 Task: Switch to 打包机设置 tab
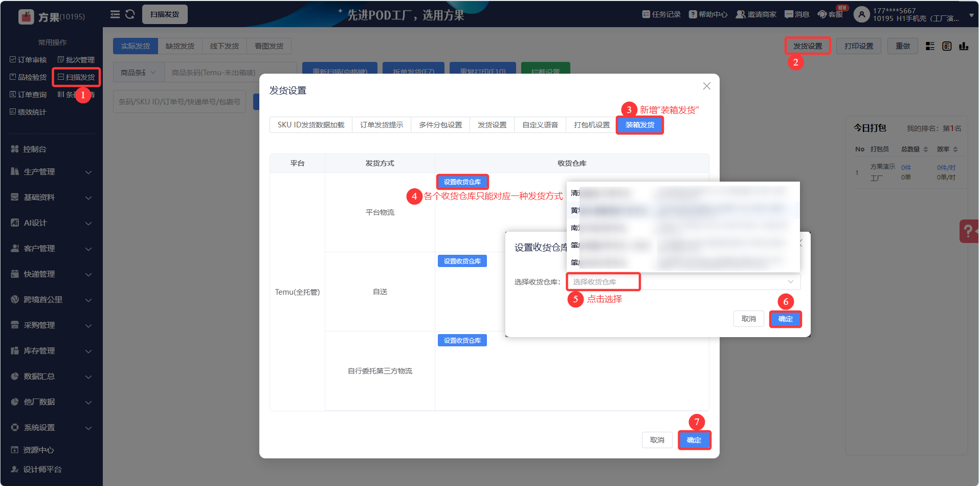click(x=592, y=125)
